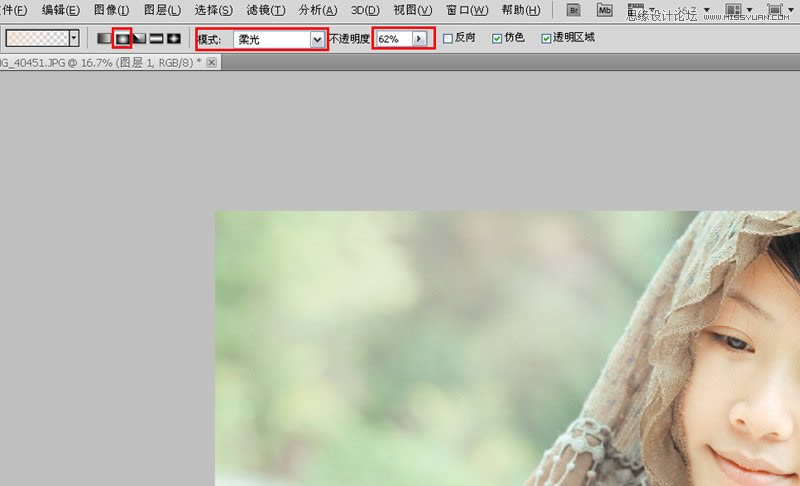Open the 分析(A) menu
The image size is (800, 486).
click(x=318, y=10)
